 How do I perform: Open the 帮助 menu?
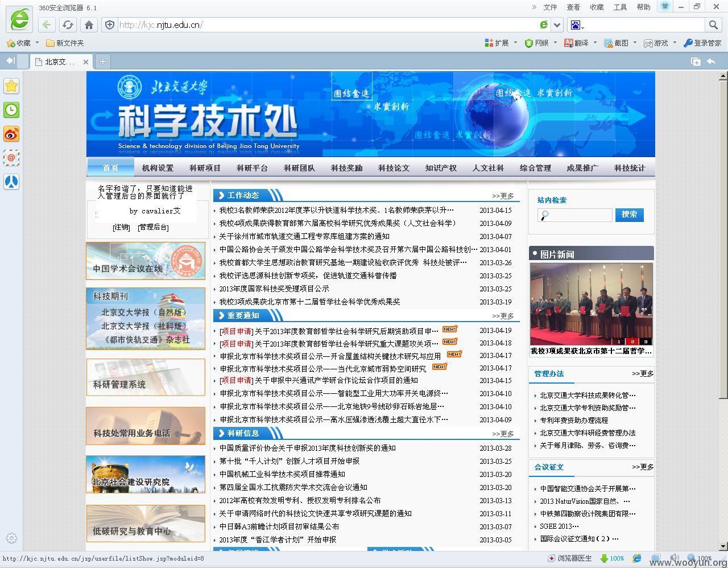(643, 7)
